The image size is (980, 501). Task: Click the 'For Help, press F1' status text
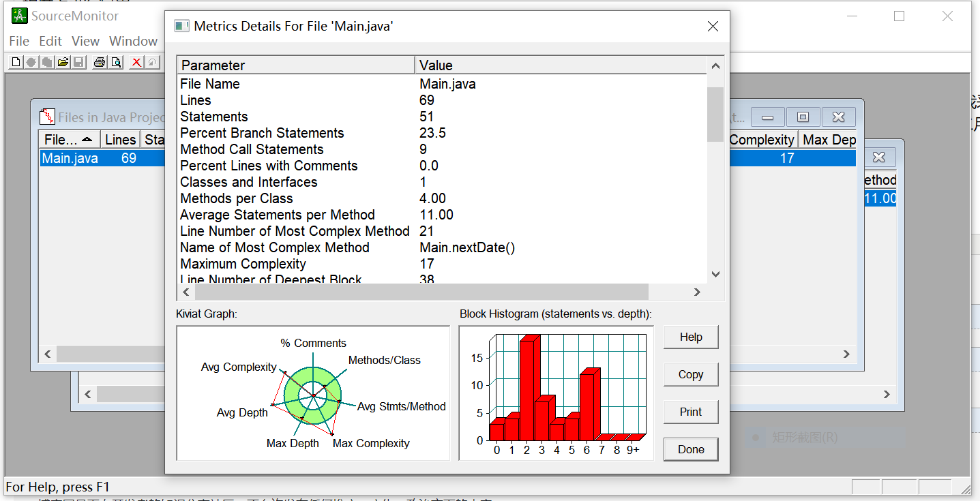57,487
